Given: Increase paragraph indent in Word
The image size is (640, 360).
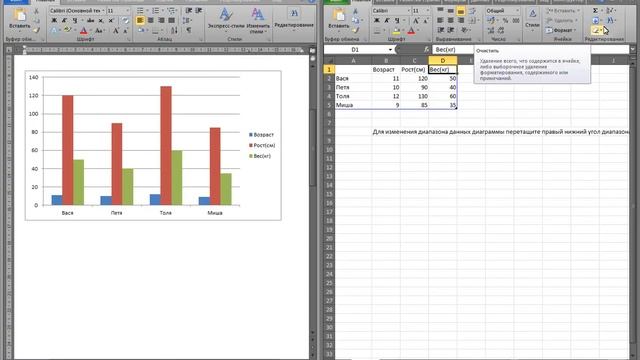Looking at the screenshot, I should tap(200, 11).
